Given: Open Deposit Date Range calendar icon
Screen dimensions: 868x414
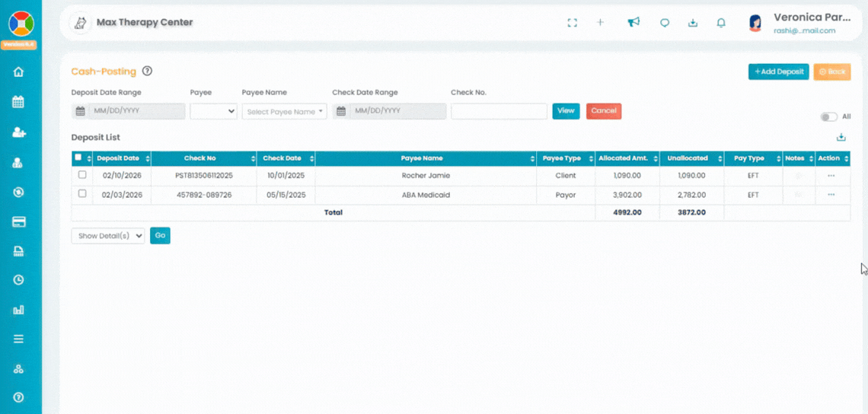Looking at the screenshot, I should tap(80, 111).
